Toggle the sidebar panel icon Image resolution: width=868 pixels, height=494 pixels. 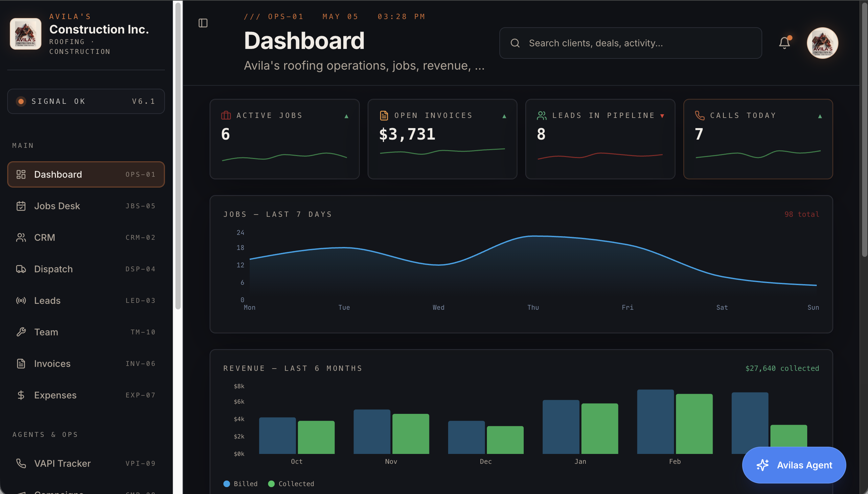point(203,23)
